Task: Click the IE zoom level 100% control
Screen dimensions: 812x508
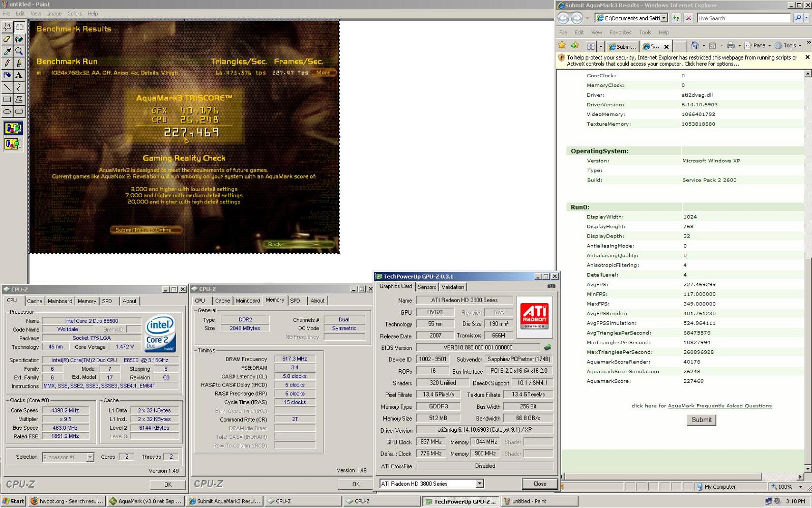Action: coord(787,487)
